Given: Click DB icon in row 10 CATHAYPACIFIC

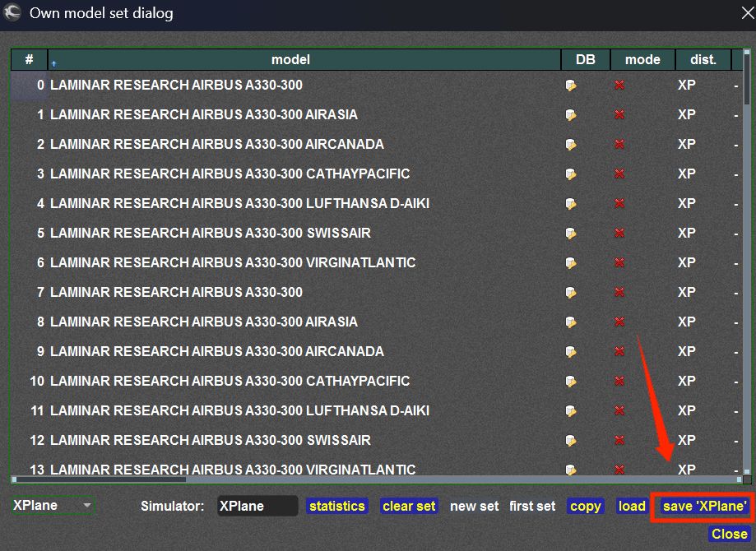Looking at the screenshot, I should tap(571, 382).
